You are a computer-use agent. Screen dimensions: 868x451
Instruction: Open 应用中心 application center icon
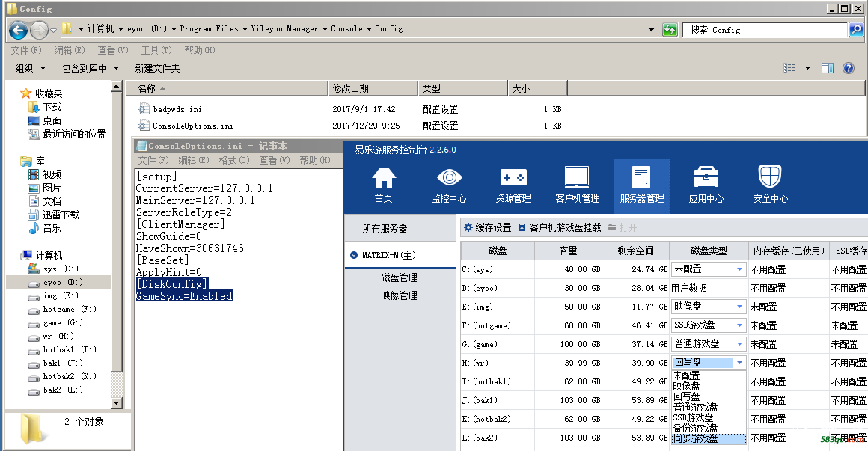[706, 185]
